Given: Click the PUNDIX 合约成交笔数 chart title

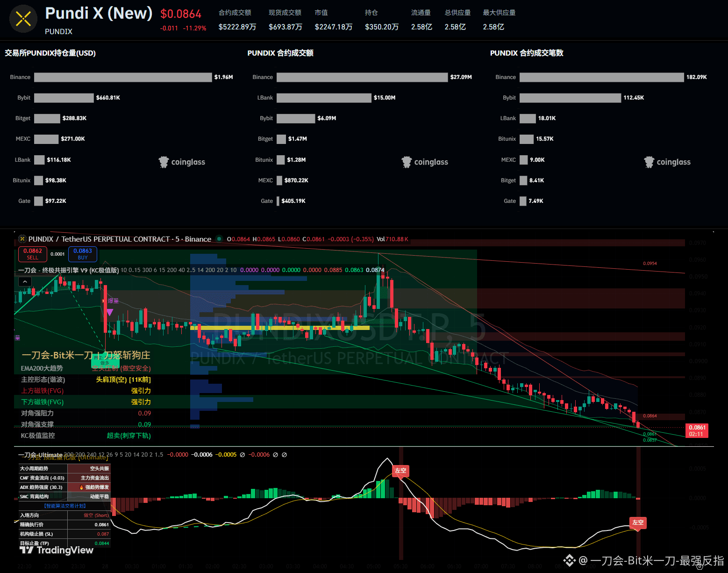Looking at the screenshot, I should coord(527,53).
